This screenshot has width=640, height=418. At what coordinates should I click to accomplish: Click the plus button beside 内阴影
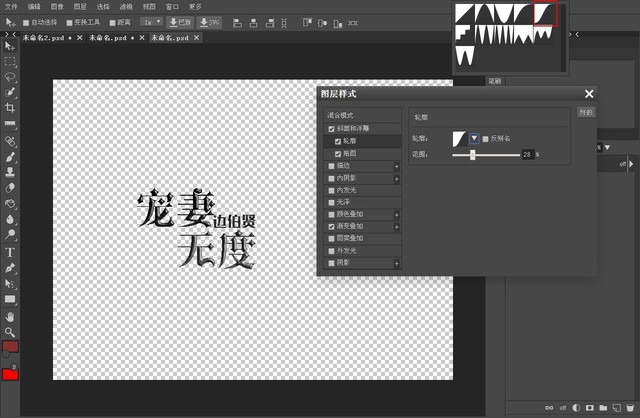396,178
